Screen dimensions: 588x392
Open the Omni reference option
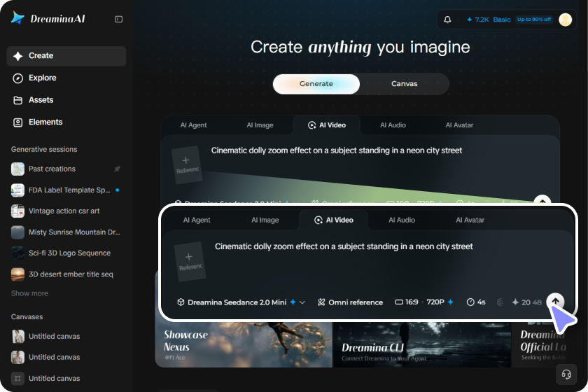pos(350,302)
